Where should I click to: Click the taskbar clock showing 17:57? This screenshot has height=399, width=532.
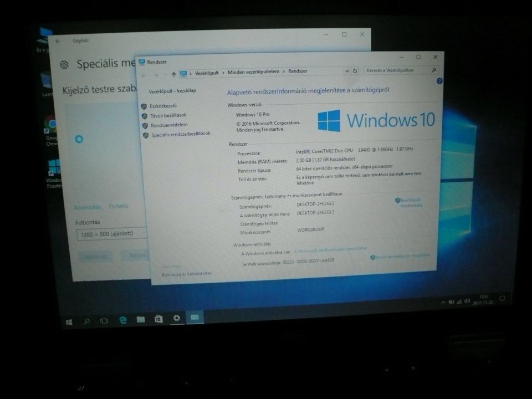click(483, 299)
